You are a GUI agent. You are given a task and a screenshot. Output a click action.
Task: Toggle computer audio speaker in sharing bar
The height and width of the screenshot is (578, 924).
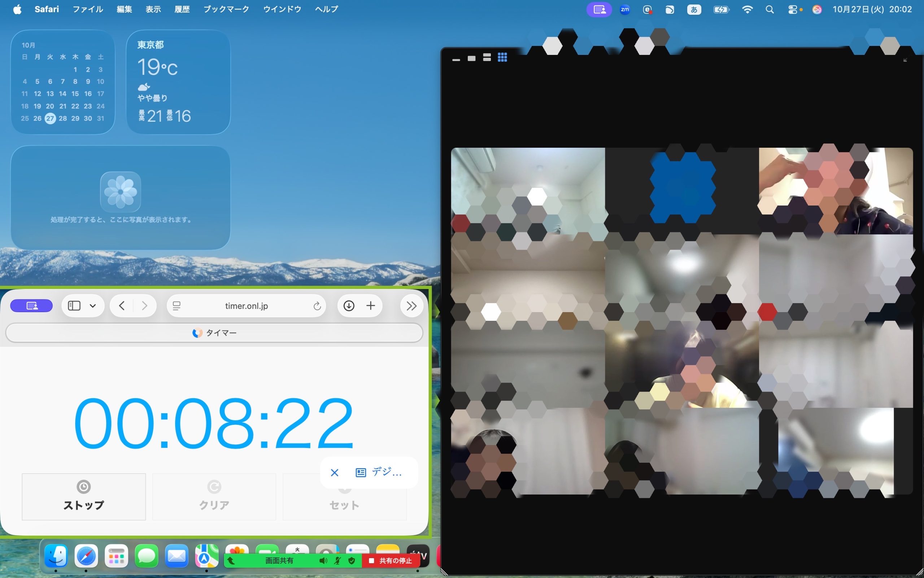click(x=323, y=561)
